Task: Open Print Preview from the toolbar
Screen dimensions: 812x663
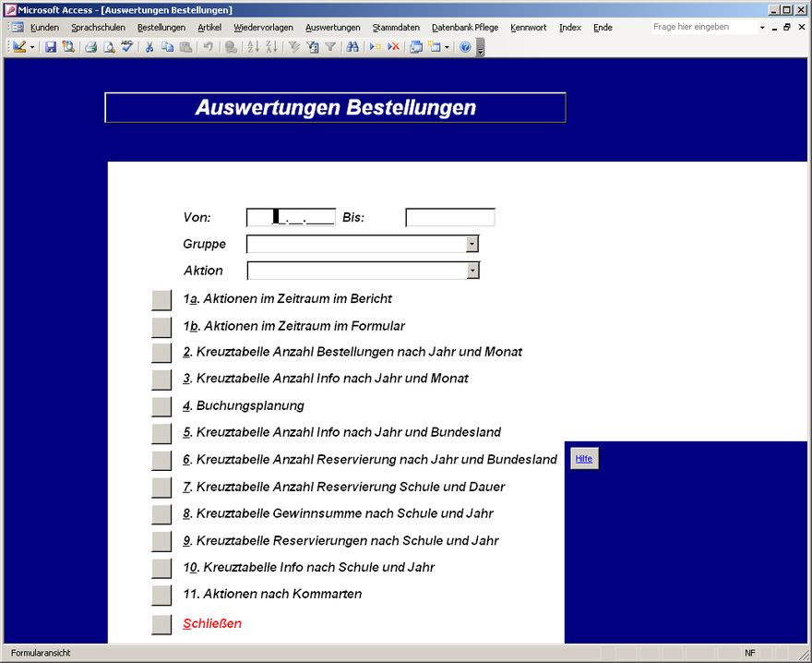Action: point(109,47)
